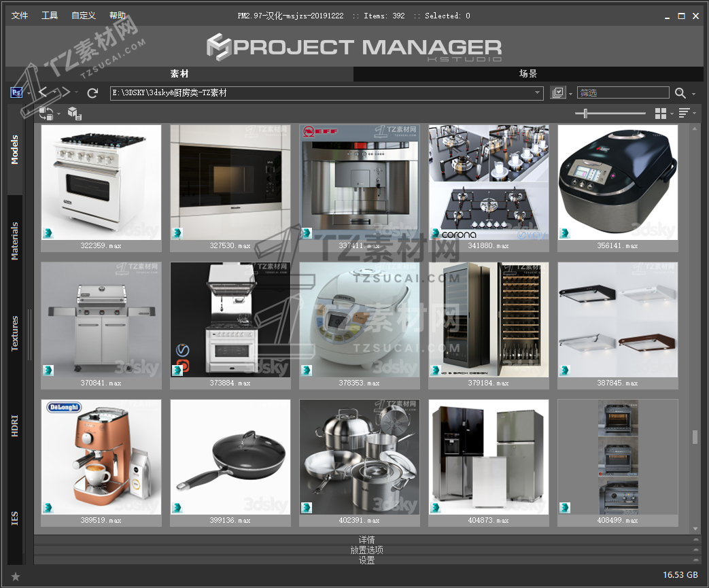
Task: Open the 工具 menu
Action: (50, 16)
